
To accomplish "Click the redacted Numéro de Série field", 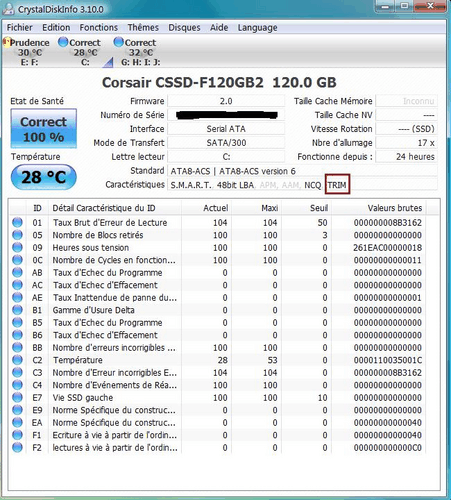I will tap(226, 115).
